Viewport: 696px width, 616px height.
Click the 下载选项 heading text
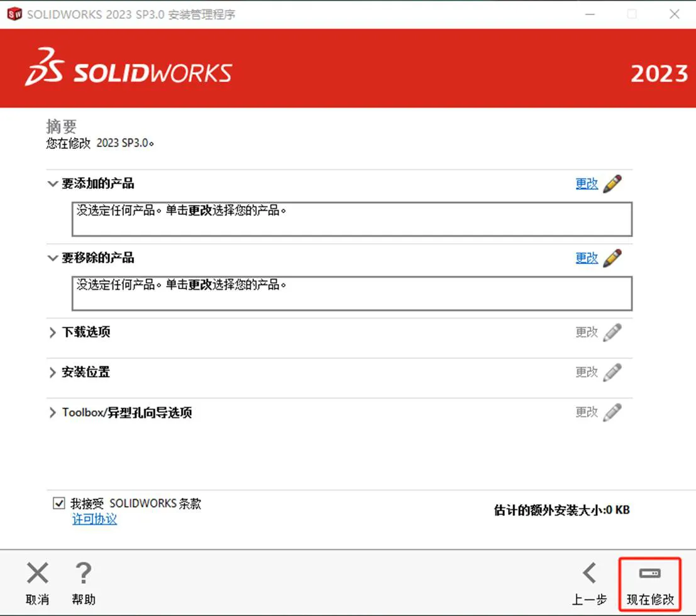coord(86,333)
